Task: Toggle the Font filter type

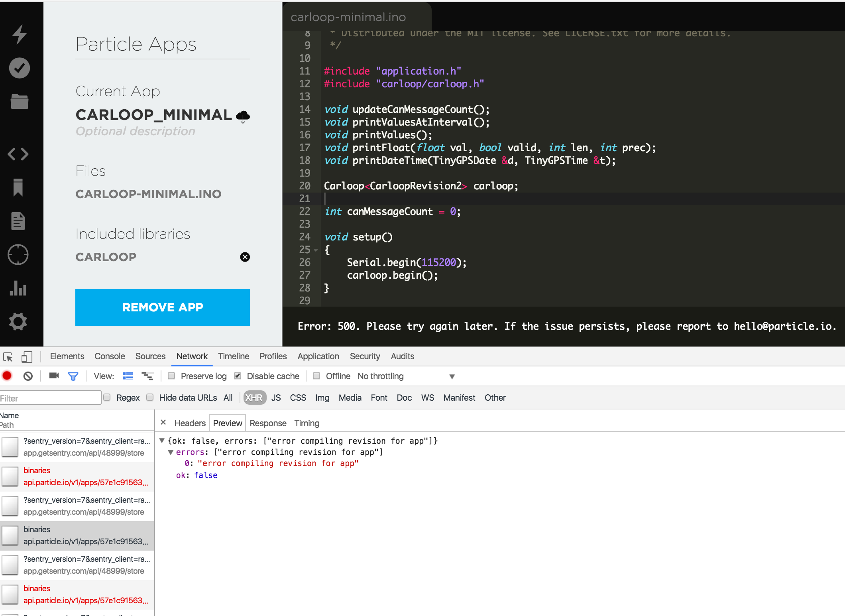Action: click(379, 398)
